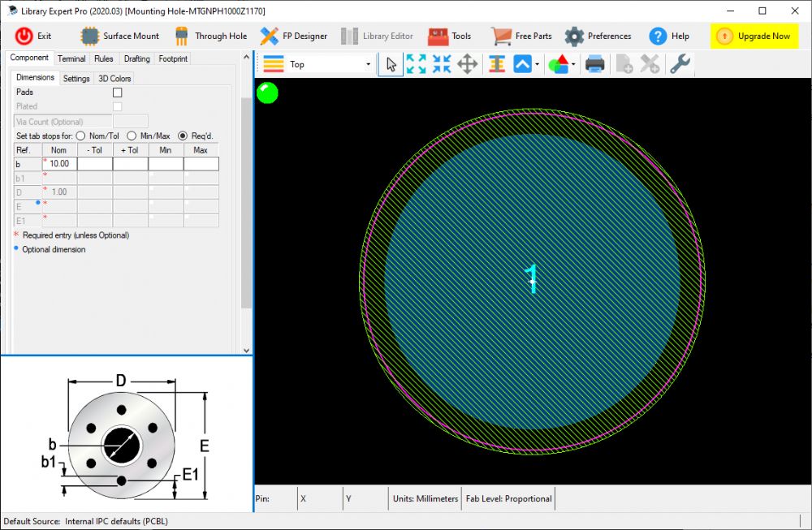Click the crossed tools add icon

pyautogui.click(x=650, y=64)
